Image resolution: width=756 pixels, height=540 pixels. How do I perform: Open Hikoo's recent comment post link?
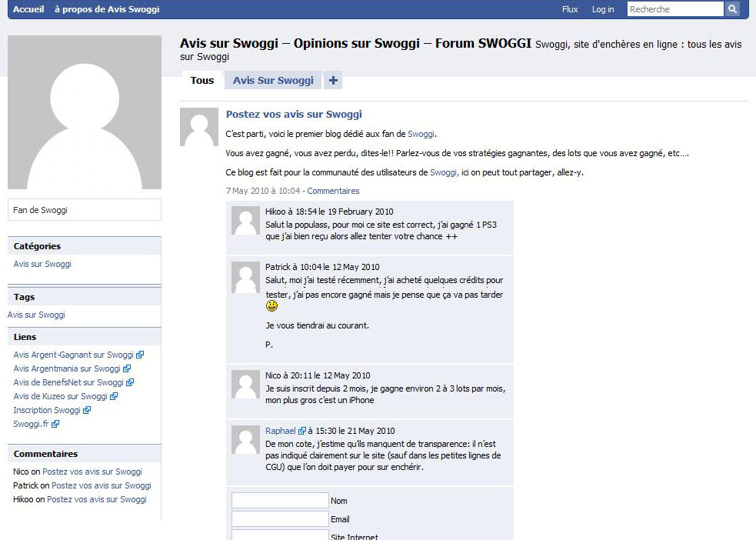96,499
